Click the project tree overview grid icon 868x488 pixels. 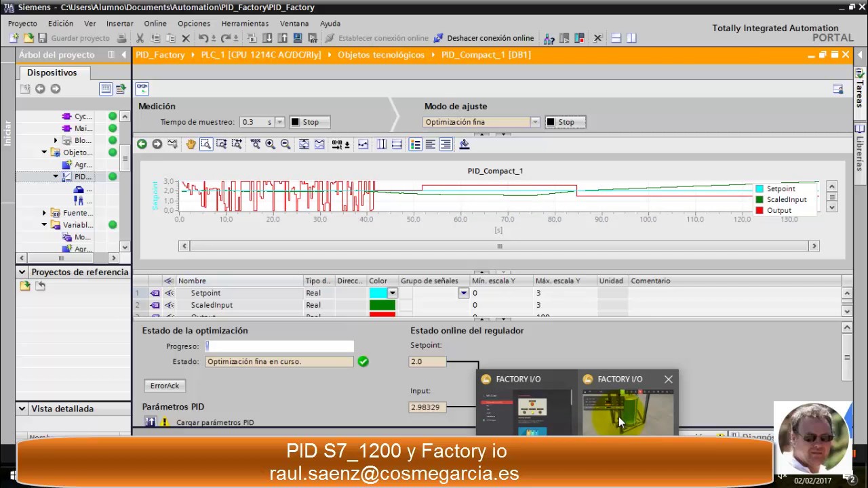pyautogui.click(x=106, y=89)
